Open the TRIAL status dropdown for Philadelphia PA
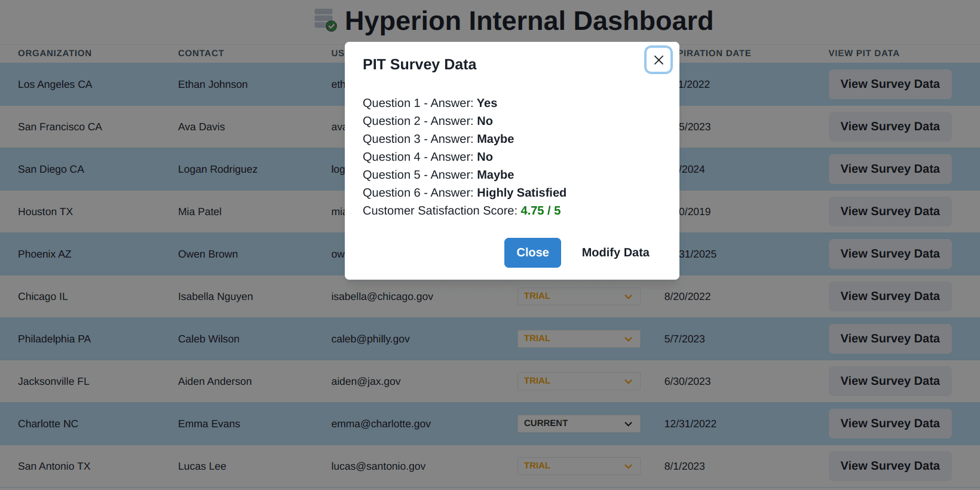 click(578, 339)
